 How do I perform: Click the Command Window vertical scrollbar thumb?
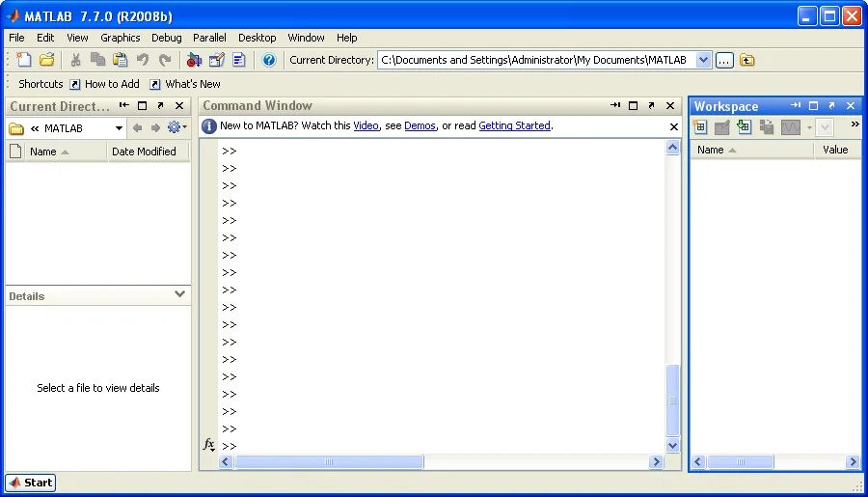[x=672, y=400]
